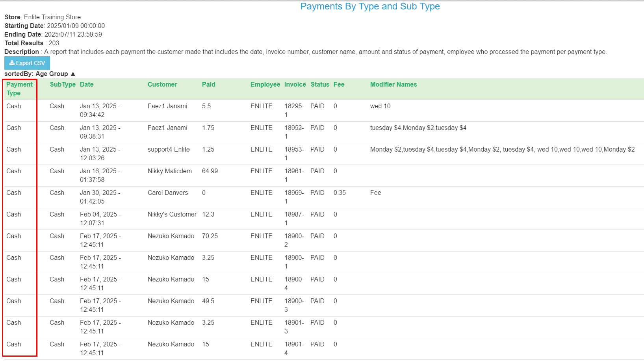Sort by Employee column header
The height and width of the screenshot is (361, 644).
(x=265, y=85)
